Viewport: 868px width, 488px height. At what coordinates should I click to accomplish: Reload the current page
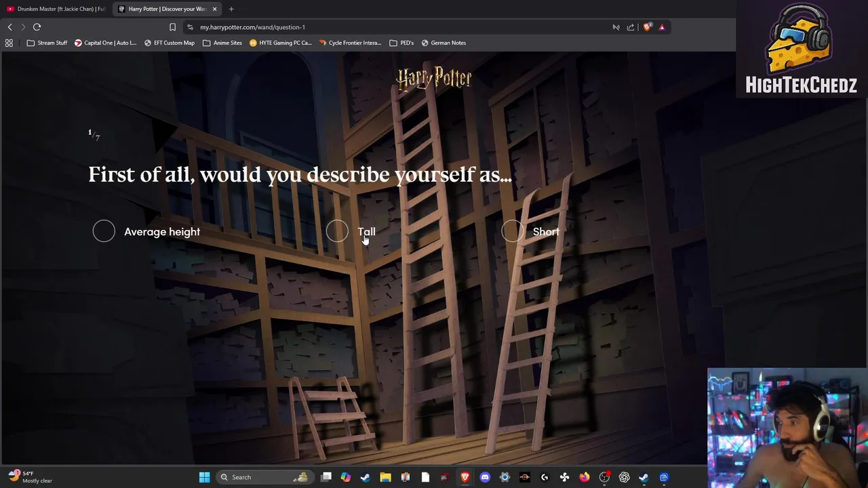[37, 27]
